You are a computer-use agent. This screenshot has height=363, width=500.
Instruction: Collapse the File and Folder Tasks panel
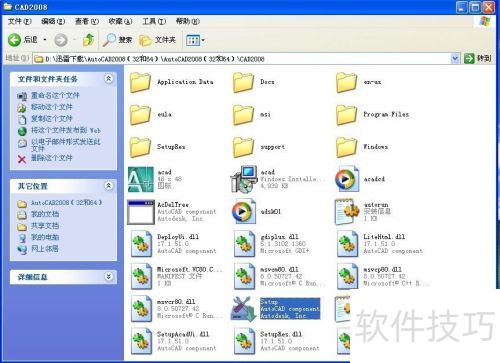pos(108,79)
